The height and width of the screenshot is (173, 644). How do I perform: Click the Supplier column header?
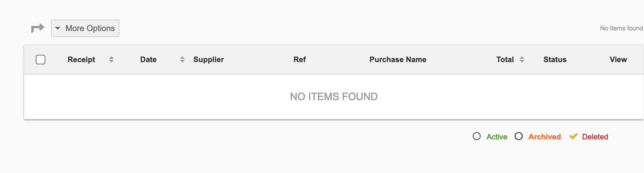click(x=209, y=60)
